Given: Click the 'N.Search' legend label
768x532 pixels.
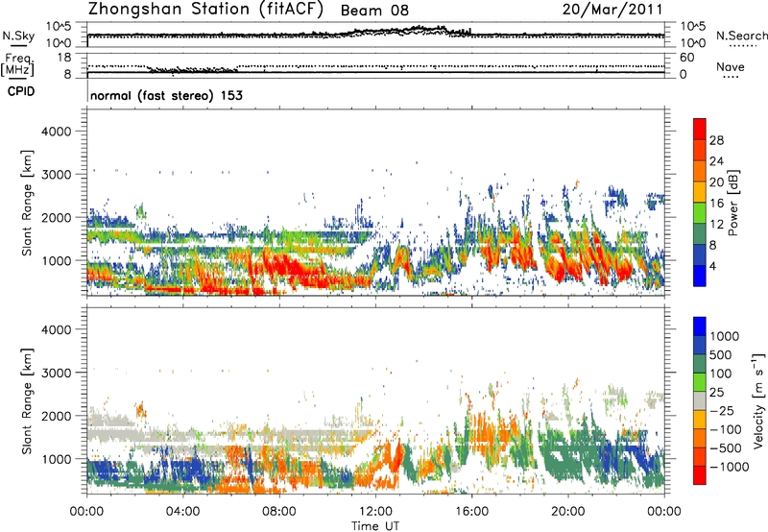Looking at the screenshot, I should [742, 36].
